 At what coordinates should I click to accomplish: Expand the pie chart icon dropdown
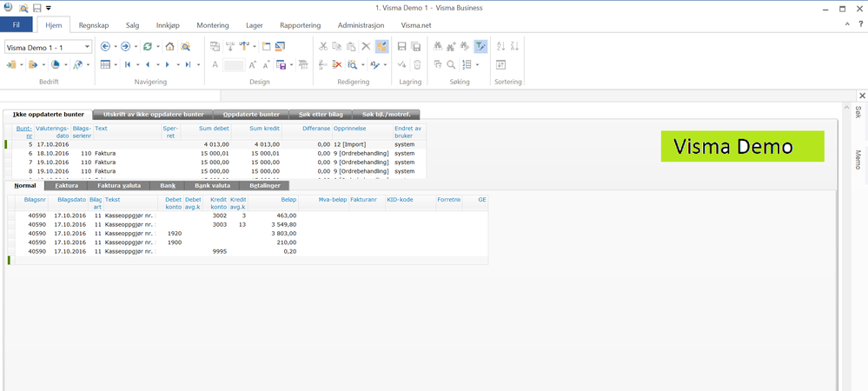point(66,65)
